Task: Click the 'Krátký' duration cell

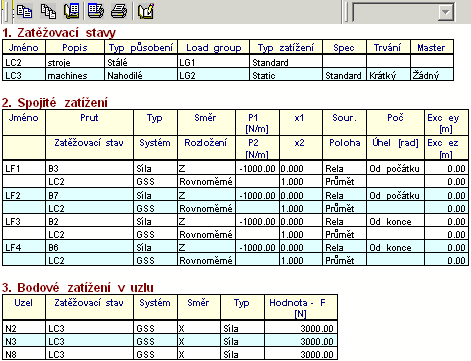Action: (x=388, y=75)
